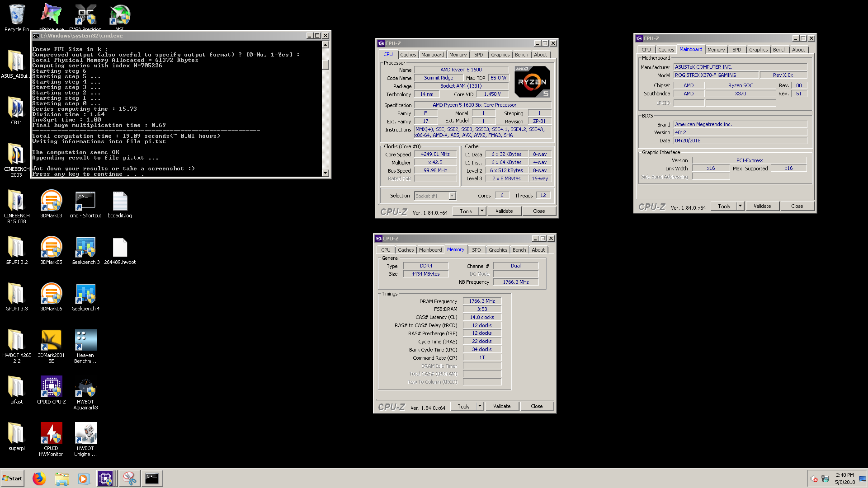Open the CB11 folder icon
The image size is (868, 488).
[16, 111]
